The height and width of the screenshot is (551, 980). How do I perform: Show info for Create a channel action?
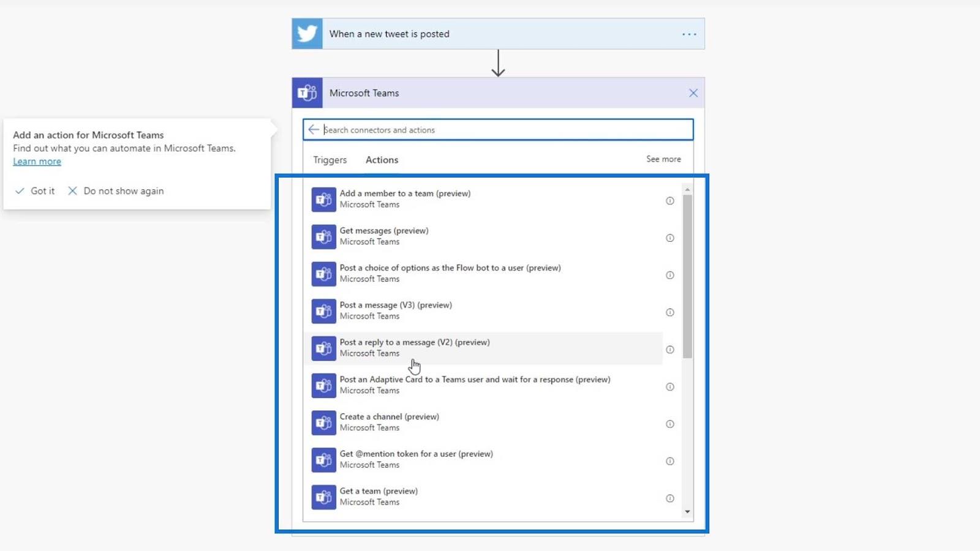click(x=670, y=424)
